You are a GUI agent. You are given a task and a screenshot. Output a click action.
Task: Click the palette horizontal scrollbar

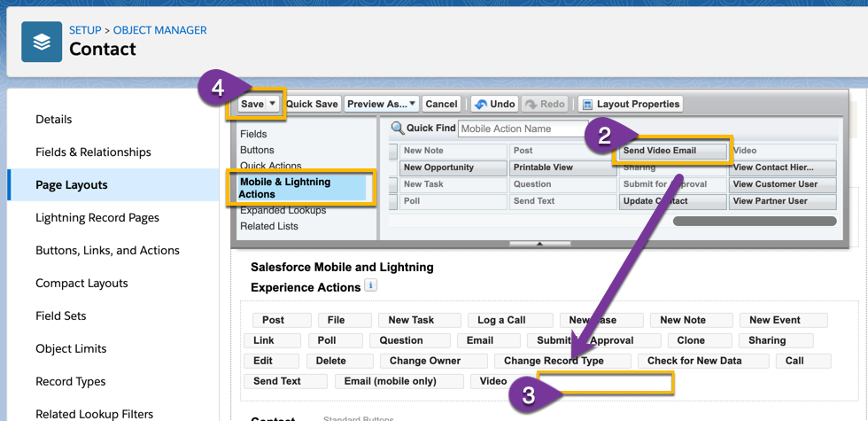[755, 221]
